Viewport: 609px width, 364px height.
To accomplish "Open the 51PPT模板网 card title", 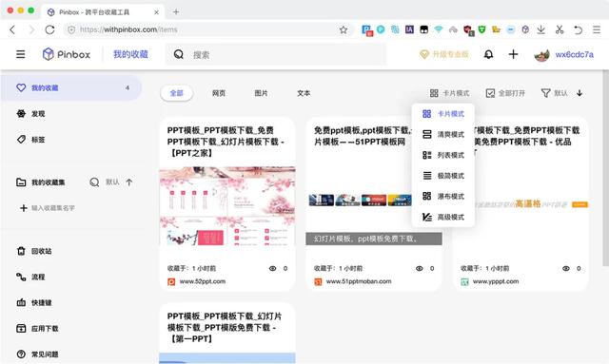I will tap(362, 136).
